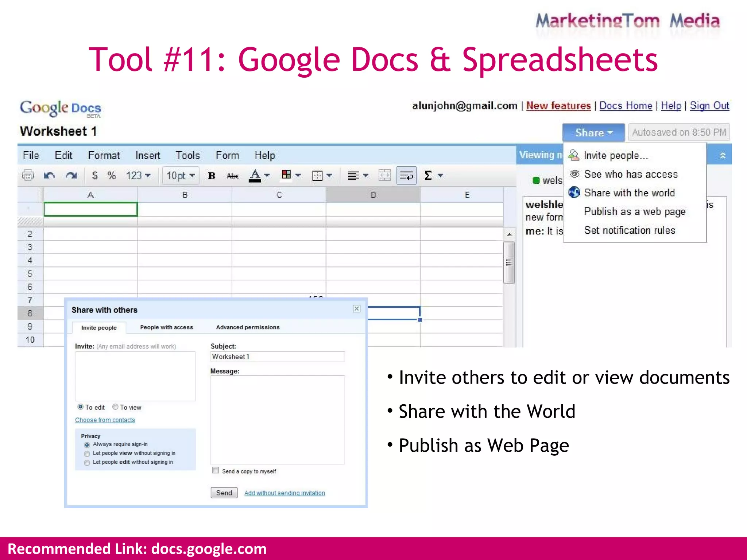Select row 8 header
This screenshot has width=747, height=560.
[x=30, y=313]
